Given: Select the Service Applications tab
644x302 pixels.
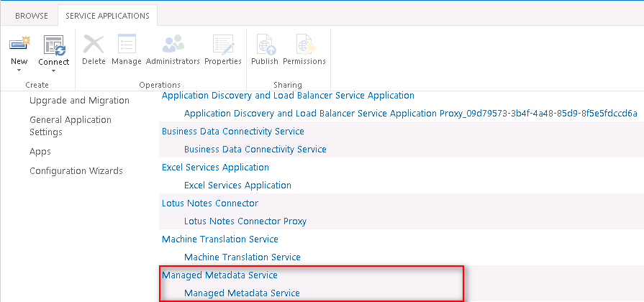Looking at the screenshot, I should (x=107, y=16).
